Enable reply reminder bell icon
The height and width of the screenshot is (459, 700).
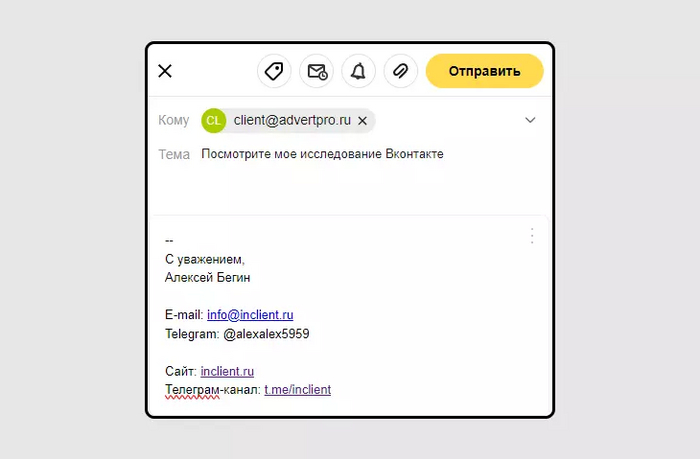358,71
